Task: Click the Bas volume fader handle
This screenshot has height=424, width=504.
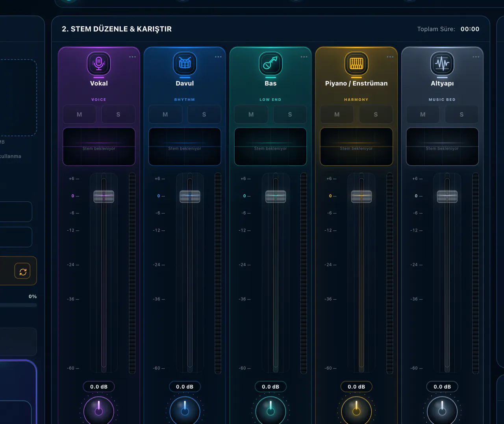Action: tap(276, 196)
